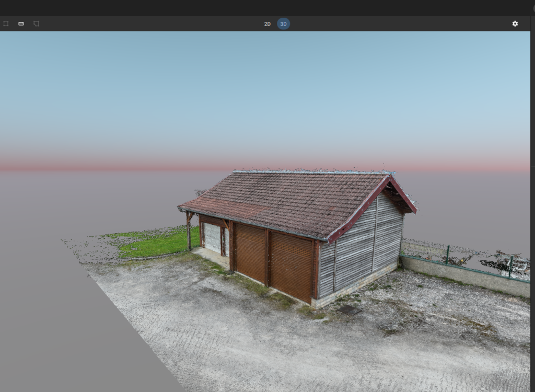Select the rectangle area tool icon
The image size is (535, 392).
click(x=6, y=24)
